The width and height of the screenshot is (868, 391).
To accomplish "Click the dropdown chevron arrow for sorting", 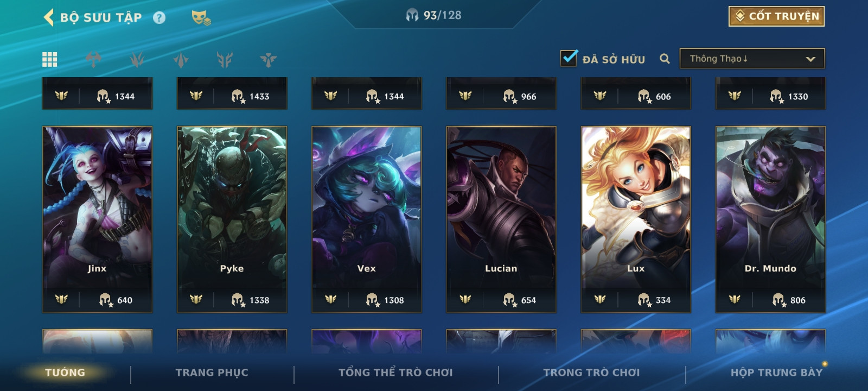I will (810, 59).
